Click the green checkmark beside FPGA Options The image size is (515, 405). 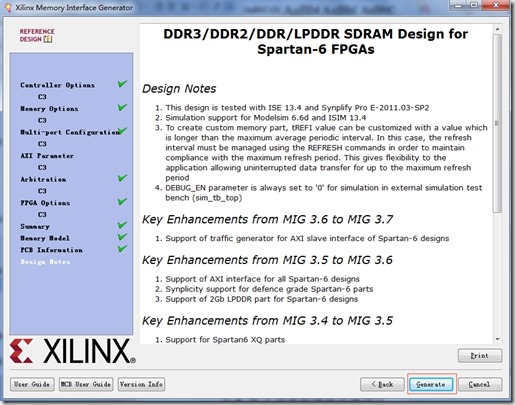click(122, 201)
